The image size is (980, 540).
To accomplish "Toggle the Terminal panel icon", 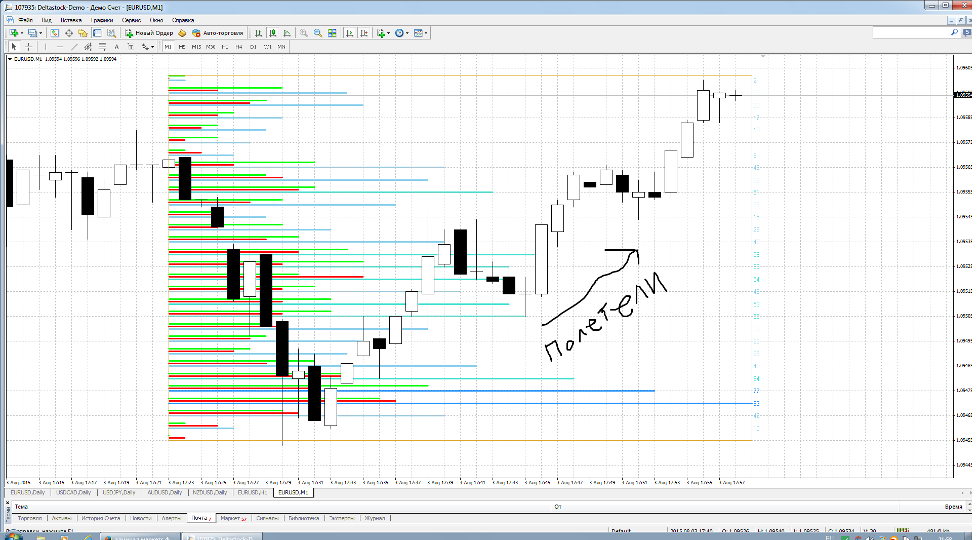I will click(x=97, y=33).
